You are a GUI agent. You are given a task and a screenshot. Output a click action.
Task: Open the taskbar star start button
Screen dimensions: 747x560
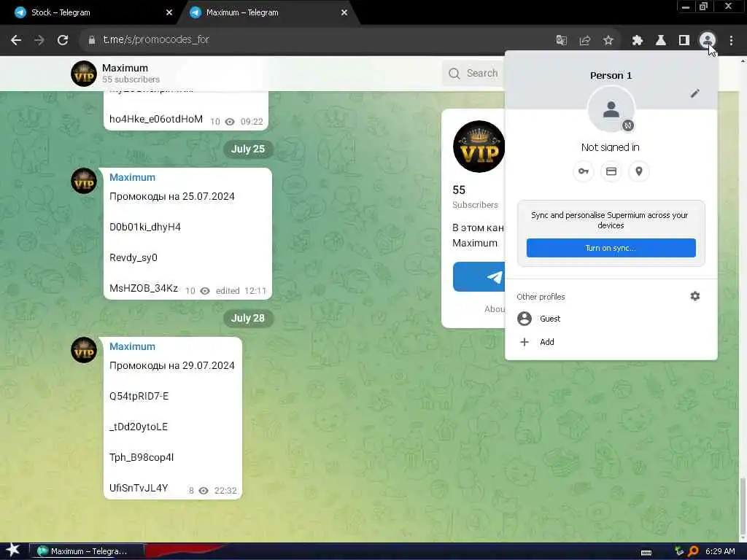13,551
